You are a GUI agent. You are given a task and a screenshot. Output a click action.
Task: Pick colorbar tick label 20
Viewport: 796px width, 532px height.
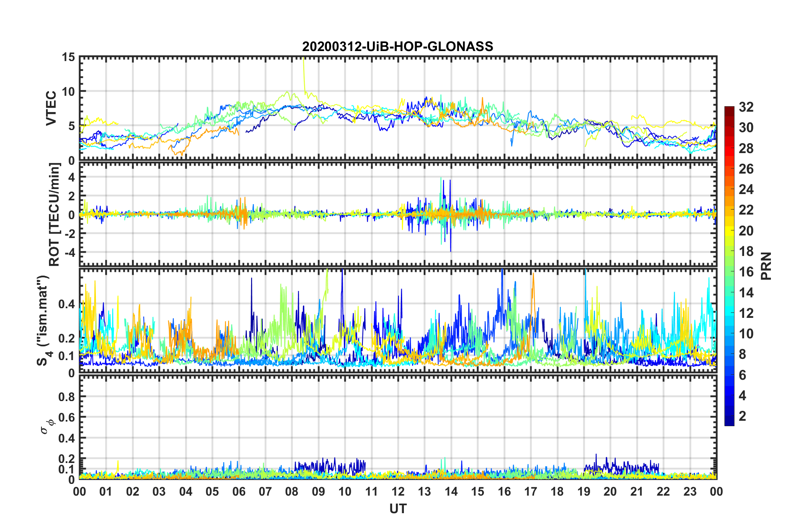coord(746,231)
